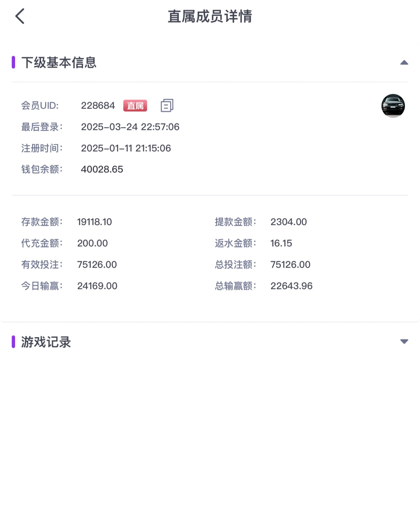Viewport: 420px width, 521px height.
Task: Select the UID number 228684
Action: 98,105
